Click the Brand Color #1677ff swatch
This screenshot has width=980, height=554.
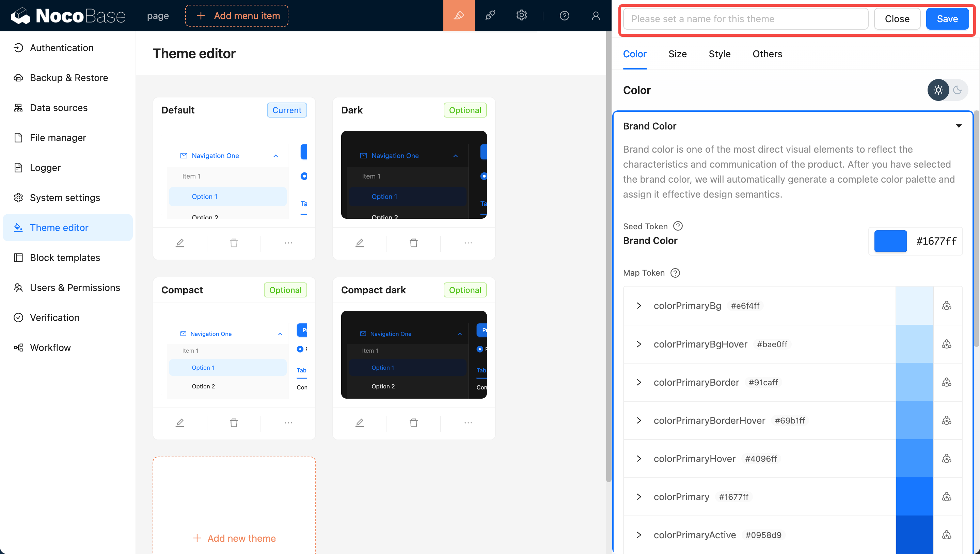(890, 241)
